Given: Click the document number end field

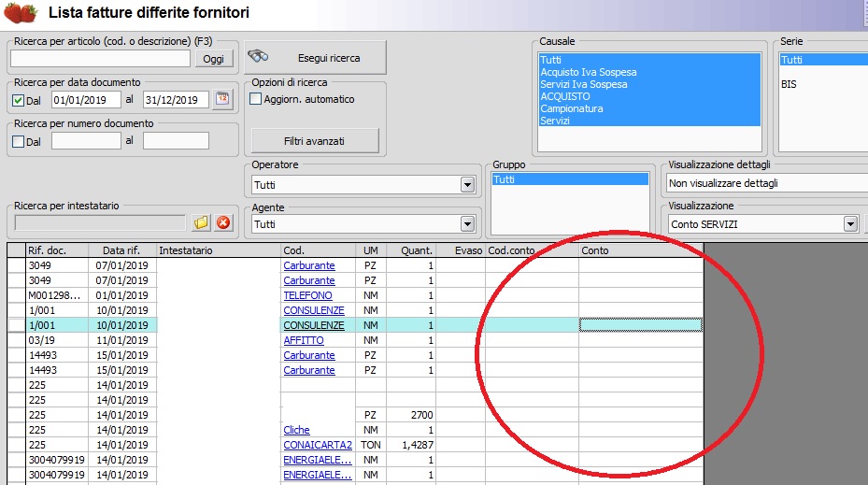Looking at the screenshot, I should click(x=176, y=140).
